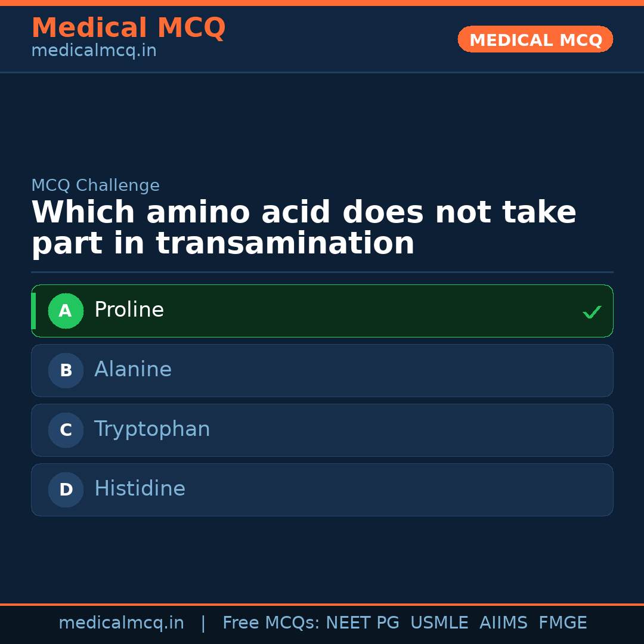Click the D letter circle icon
The image size is (644, 644).
pos(66,490)
